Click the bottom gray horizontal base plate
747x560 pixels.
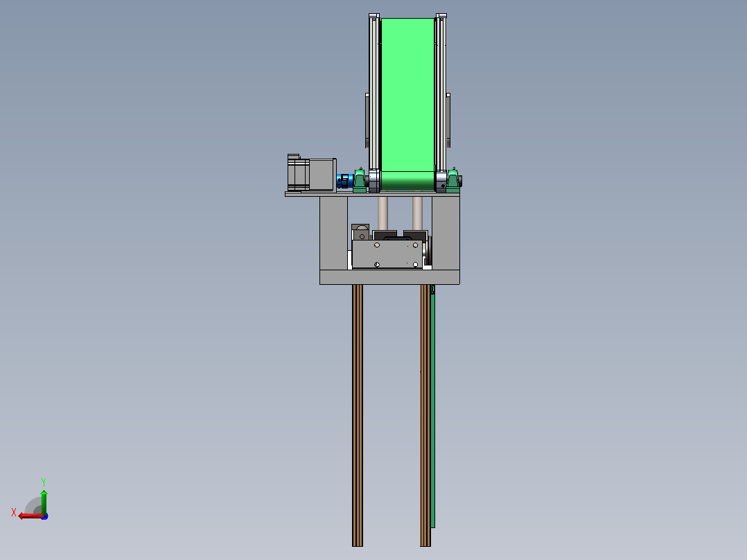click(389, 277)
